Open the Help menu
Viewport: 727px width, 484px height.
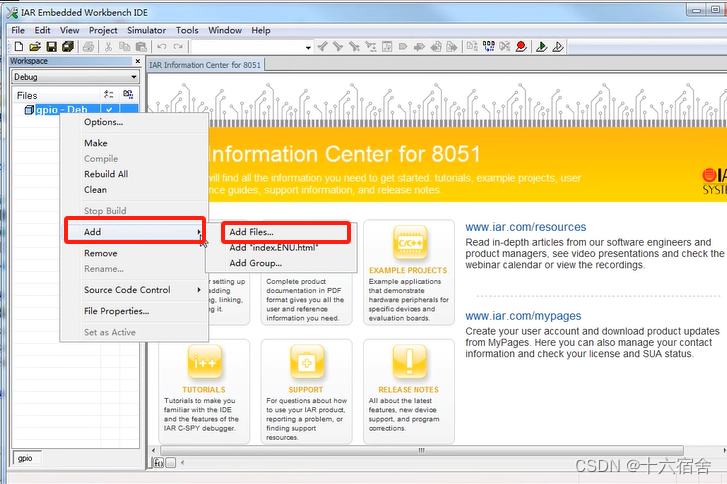coord(261,30)
